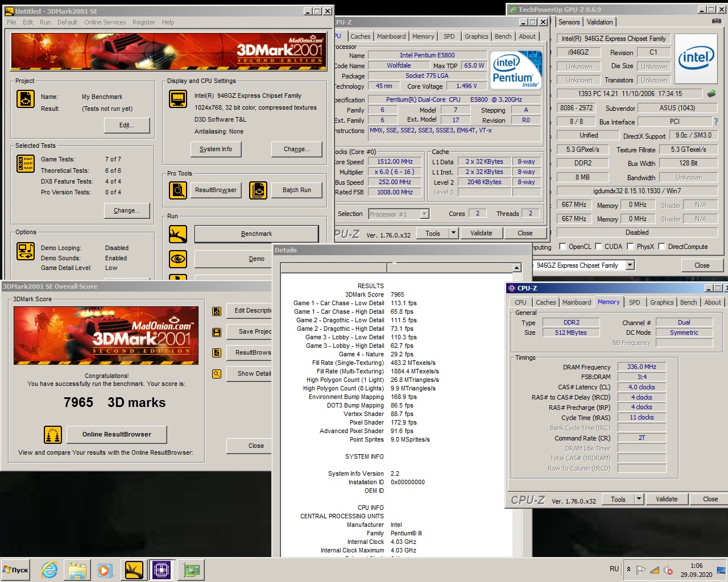Toggle the PhysX checkbox in GPU-Z
This screenshot has height=582, width=728.
tap(630, 247)
